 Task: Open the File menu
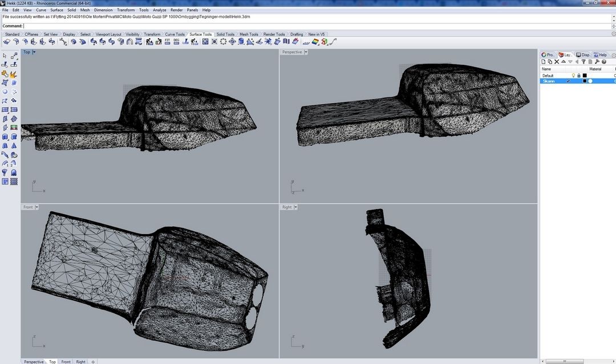click(x=5, y=10)
